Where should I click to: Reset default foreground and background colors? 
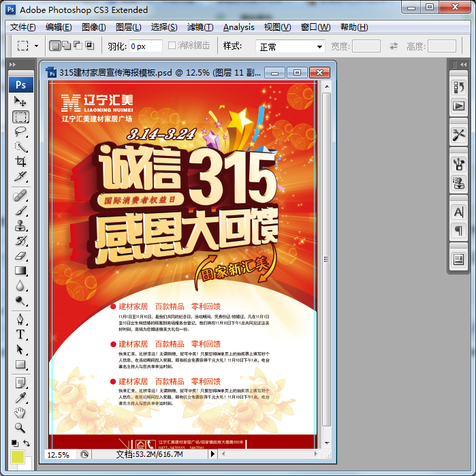click(x=14, y=443)
